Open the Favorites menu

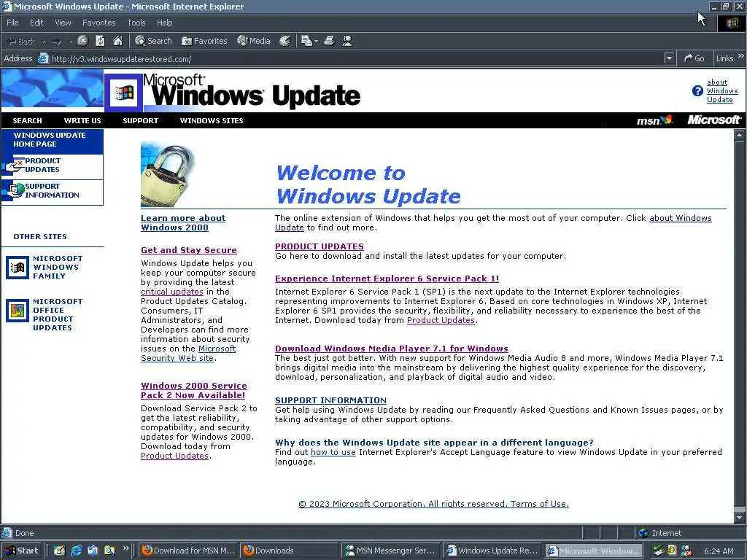[x=98, y=23]
